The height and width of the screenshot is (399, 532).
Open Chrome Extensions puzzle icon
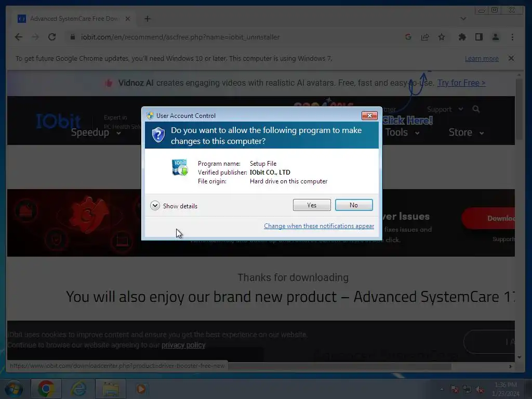pos(462,37)
